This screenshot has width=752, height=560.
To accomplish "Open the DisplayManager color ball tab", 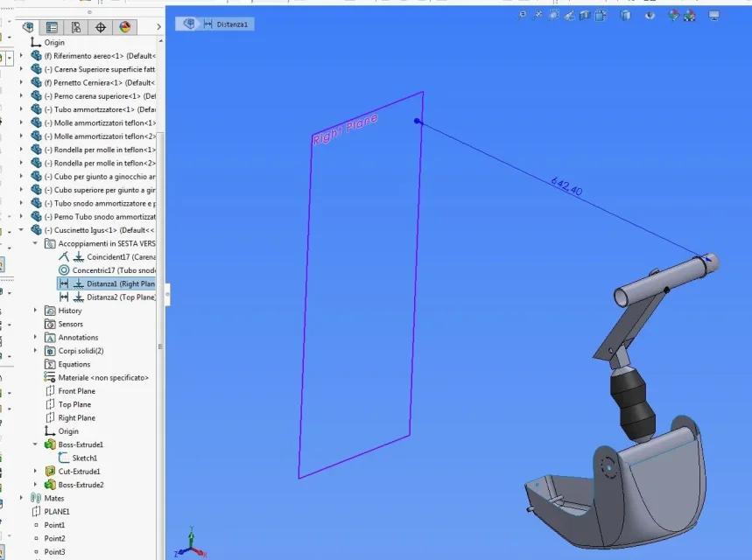I will pyautogui.click(x=123, y=27).
